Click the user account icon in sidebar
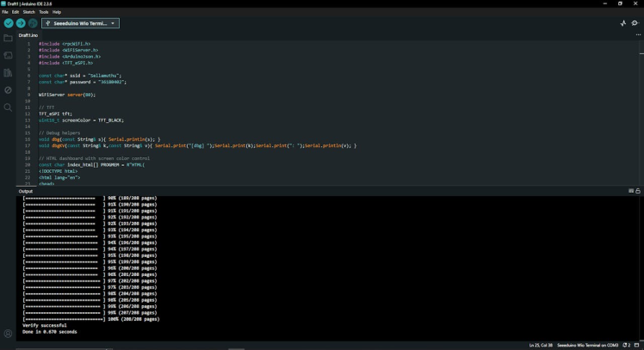This screenshot has height=350, width=644. (x=8, y=334)
